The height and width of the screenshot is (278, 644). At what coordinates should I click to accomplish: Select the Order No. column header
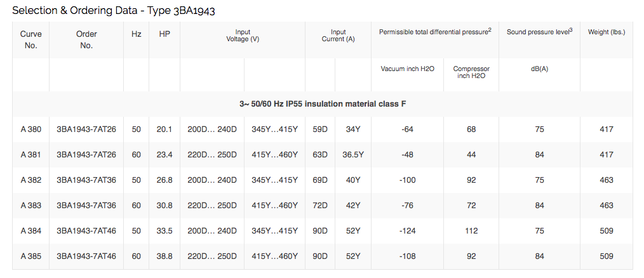[86, 39]
